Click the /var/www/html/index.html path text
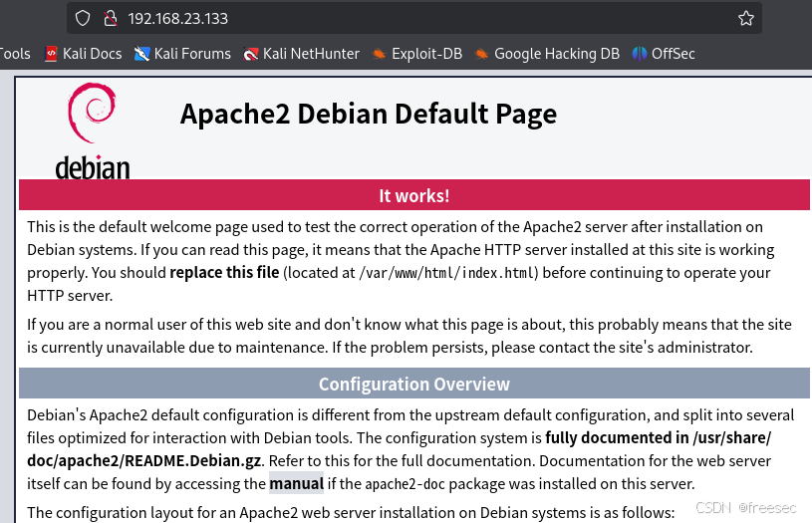Viewport: 812px width, 523px height. click(446, 273)
